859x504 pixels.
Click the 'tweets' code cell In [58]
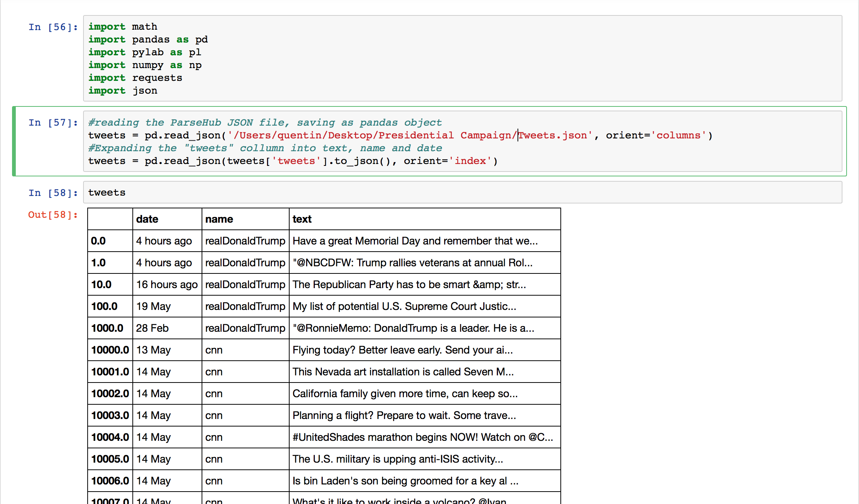pos(463,193)
